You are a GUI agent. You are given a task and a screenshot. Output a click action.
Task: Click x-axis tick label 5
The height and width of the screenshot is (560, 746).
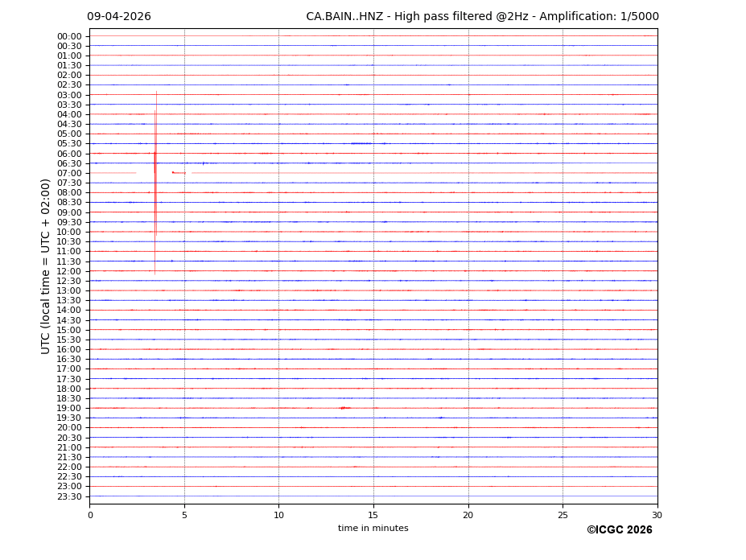pos(184,515)
